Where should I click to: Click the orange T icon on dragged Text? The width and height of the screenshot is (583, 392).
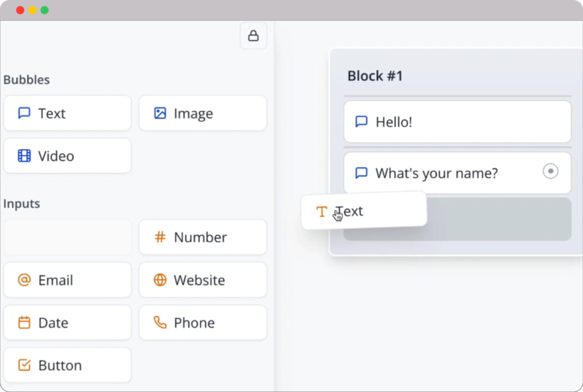(x=322, y=211)
